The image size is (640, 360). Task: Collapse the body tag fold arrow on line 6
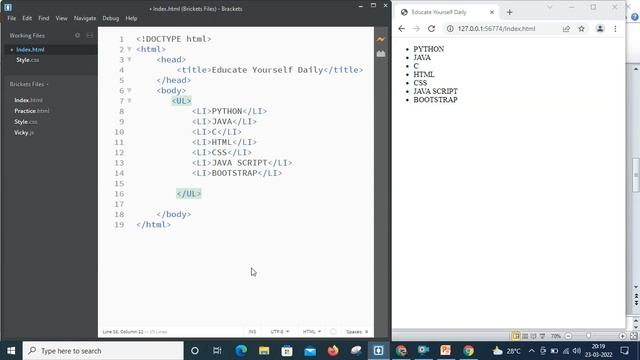point(129,91)
